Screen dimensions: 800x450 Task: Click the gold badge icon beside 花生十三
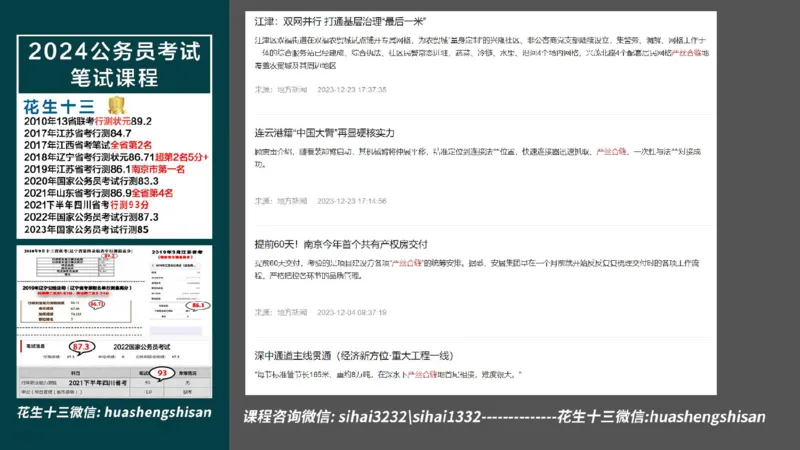(116, 105)
